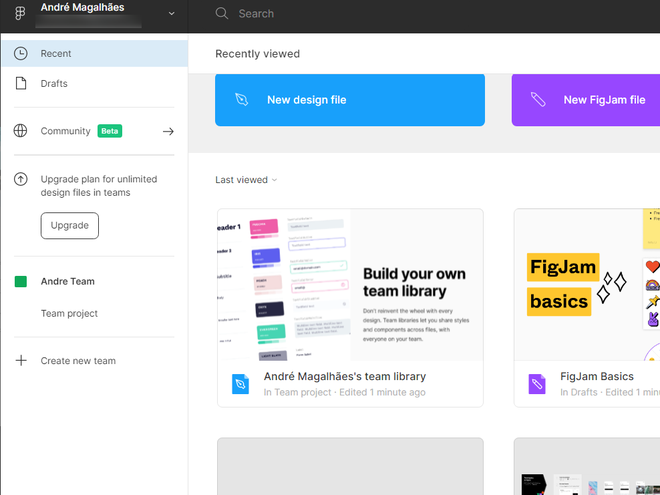The width and height of the screenshot is (660, 495).
Task: Click the plus icon beside Create new team
Action: (x=21, y=360)
